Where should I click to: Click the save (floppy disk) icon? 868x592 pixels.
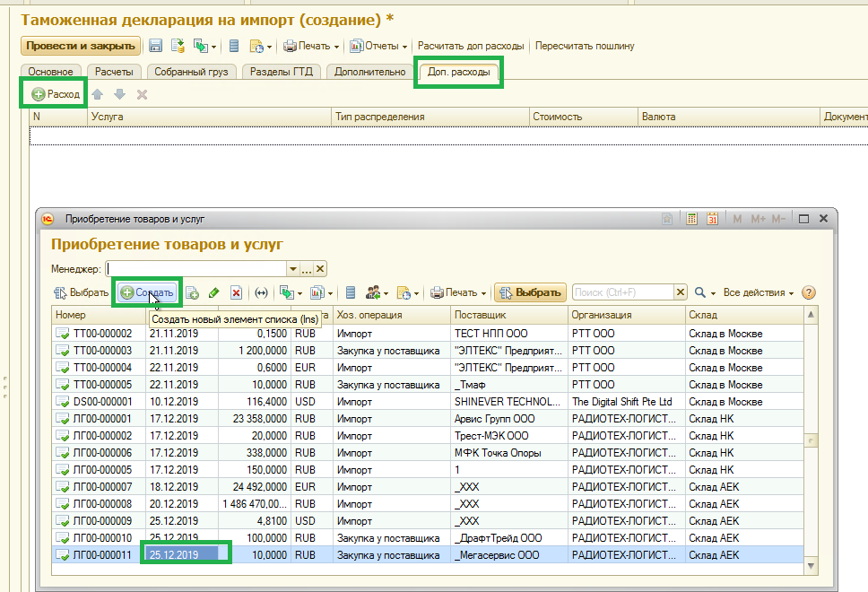point(155,46)
